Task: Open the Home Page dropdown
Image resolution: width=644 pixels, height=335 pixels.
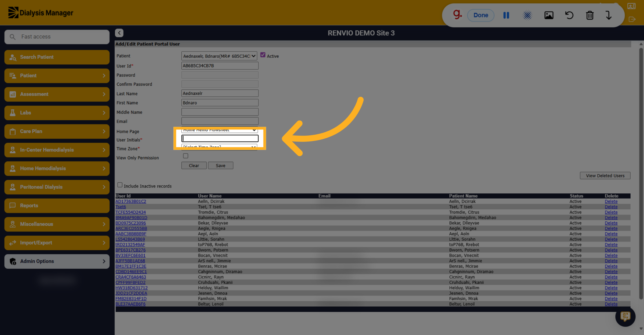Action: pos(219,130)
